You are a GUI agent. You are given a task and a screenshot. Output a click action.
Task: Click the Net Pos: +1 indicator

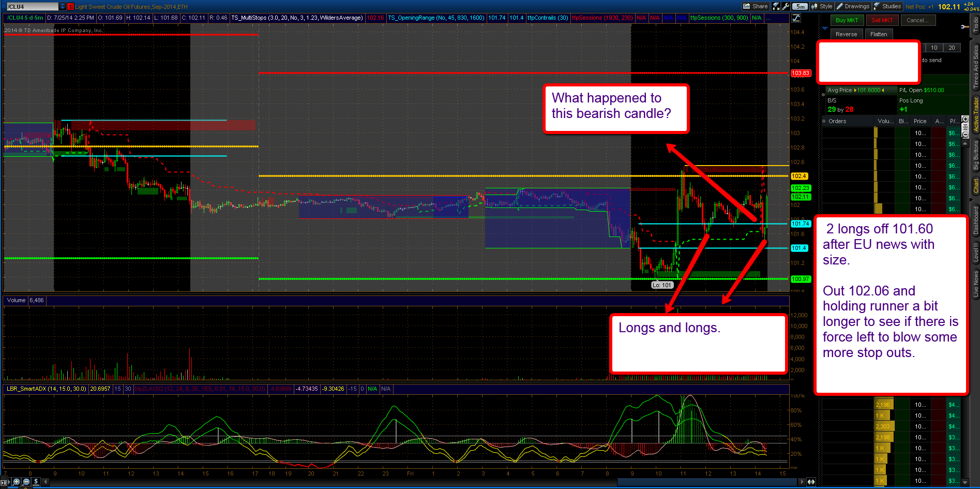pyautogui.click(x=919, y=7)
